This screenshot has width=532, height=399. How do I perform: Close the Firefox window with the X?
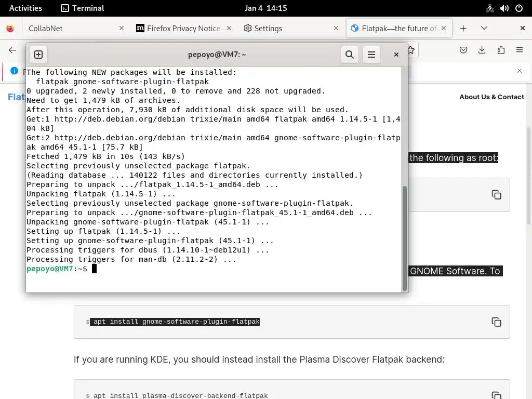coord(523,28)
